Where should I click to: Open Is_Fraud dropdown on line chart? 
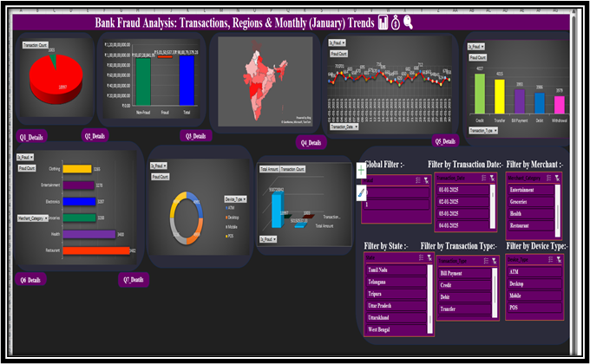coord(338,42)
